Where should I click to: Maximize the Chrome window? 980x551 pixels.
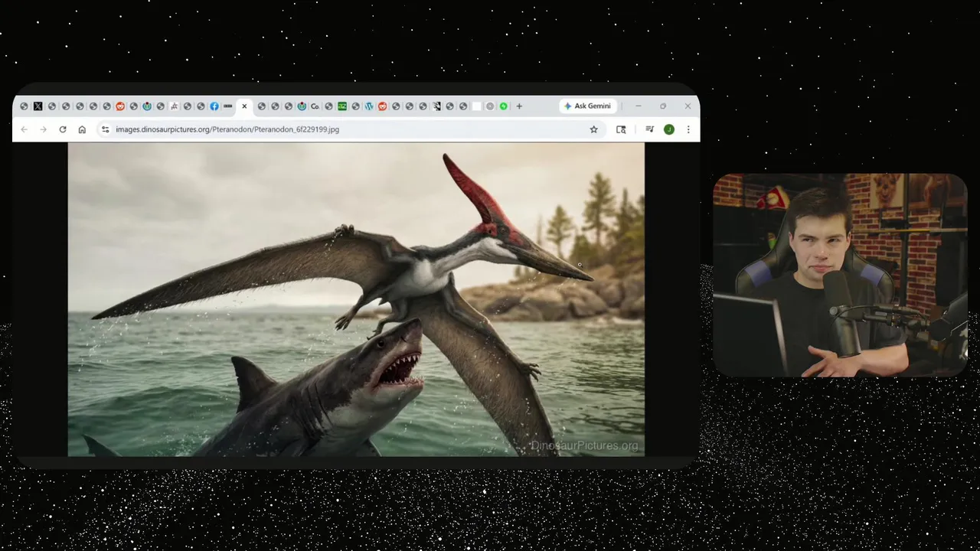point(663,106)
